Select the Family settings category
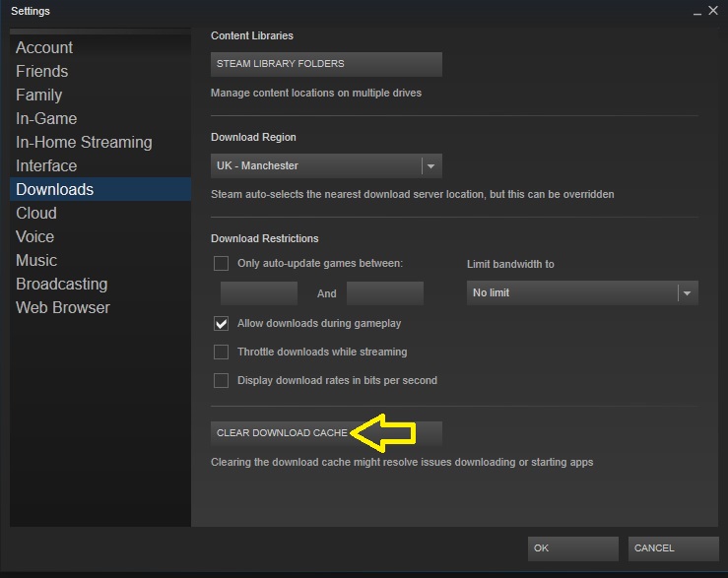Image resolution: width=728 pixels, height=578 pixels. click(100, 95)
